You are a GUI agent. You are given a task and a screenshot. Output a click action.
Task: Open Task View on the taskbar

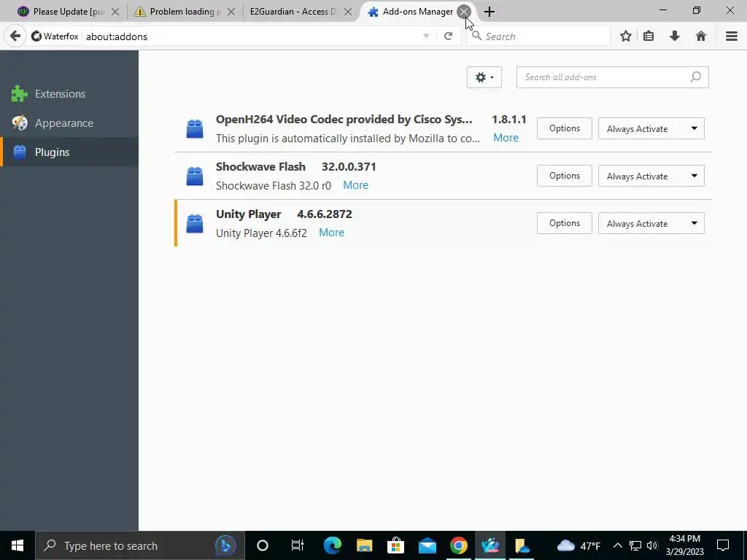click(x=298, y=545)
